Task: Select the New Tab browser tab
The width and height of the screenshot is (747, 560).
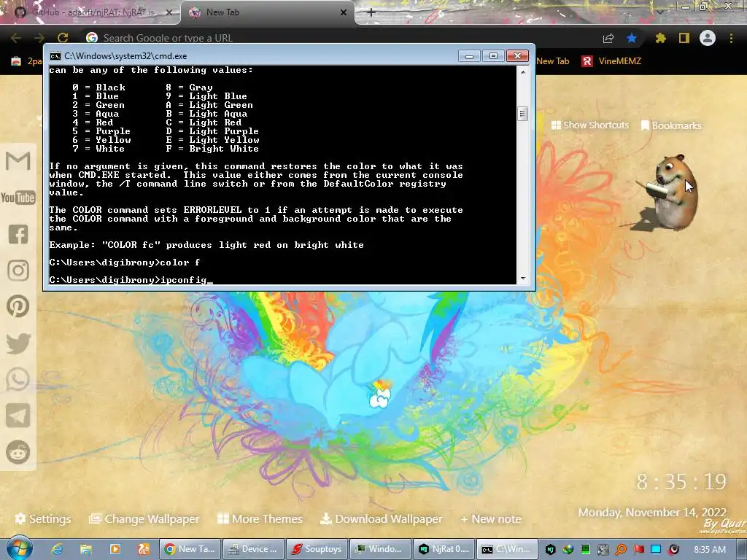Action: (x=267, y=12)
